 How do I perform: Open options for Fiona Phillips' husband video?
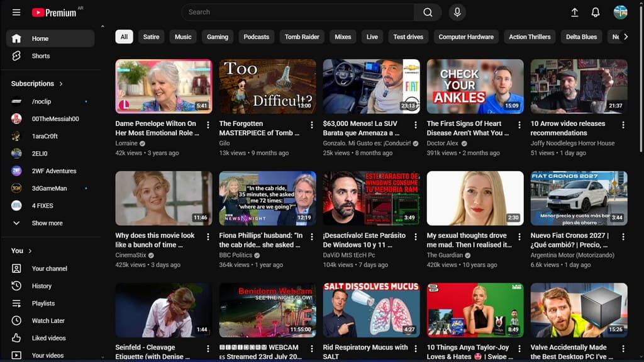(312, 237)
